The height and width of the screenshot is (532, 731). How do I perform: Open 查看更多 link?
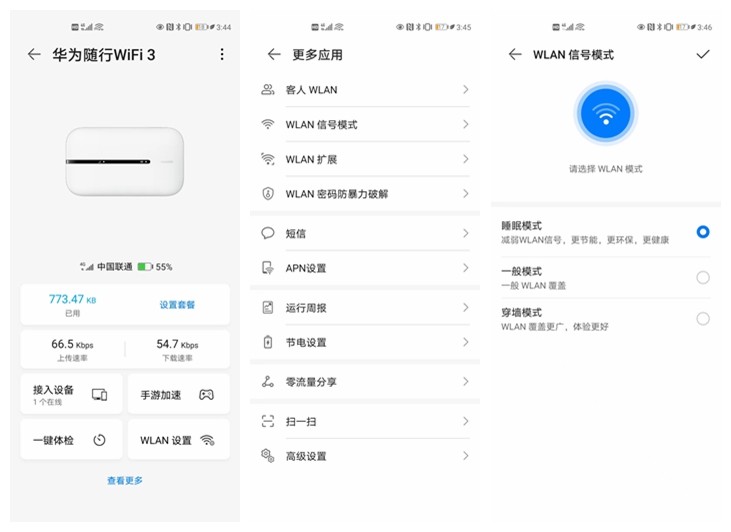tap(125, 480)
